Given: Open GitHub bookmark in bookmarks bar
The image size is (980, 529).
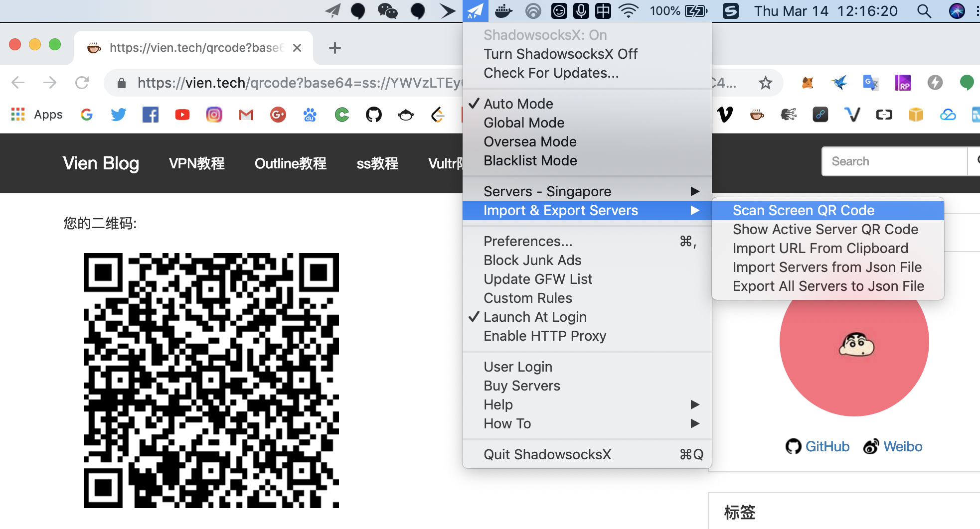Looking at the screenshot, I should pos(374,115).
